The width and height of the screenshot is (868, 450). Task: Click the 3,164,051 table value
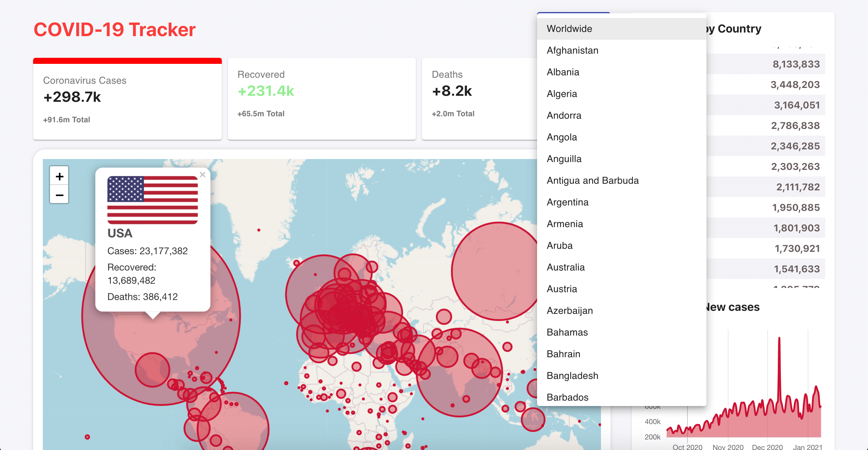(x=797, y=105)
